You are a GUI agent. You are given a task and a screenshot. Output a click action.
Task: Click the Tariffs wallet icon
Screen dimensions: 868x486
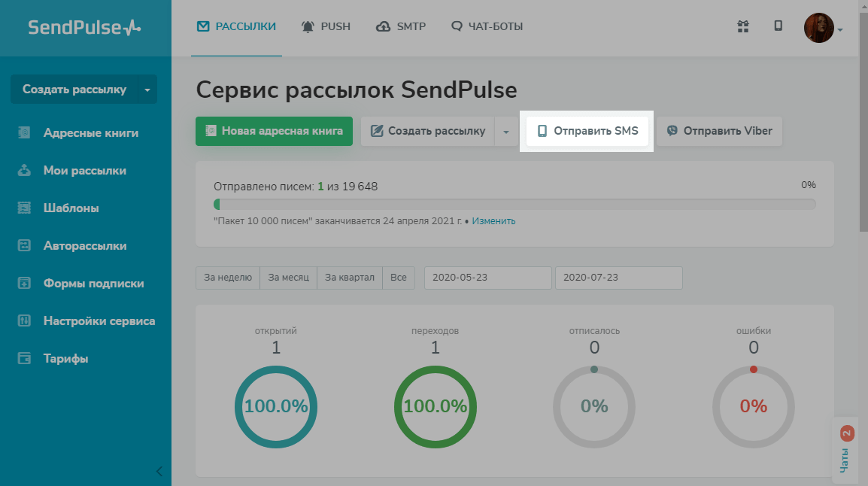[25, 359]
